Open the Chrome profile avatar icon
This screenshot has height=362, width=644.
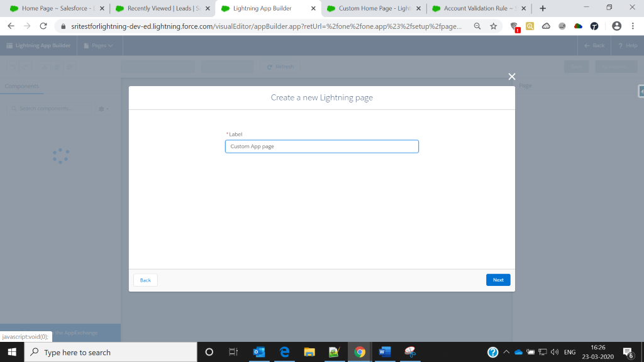[616, 26]
